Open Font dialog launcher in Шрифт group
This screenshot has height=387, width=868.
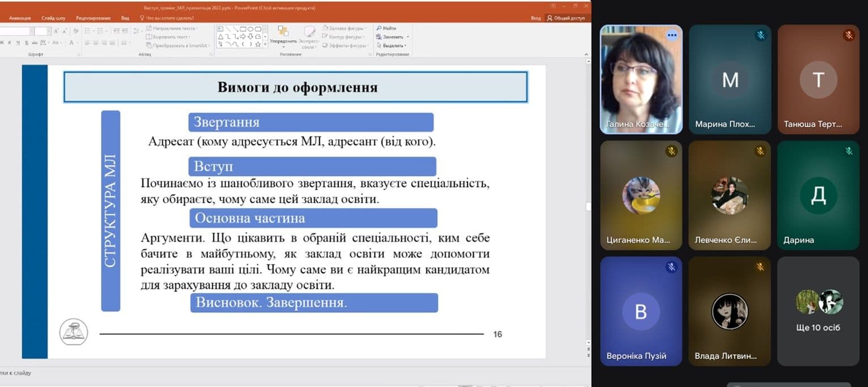point(79,55)
